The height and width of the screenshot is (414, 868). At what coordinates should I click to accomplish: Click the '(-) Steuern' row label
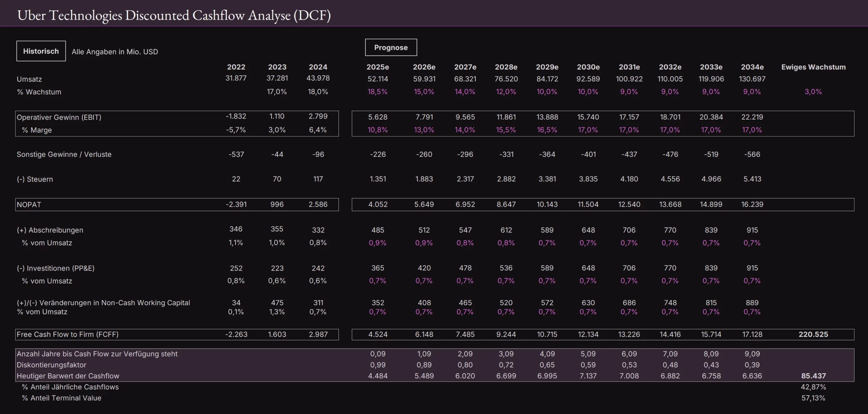(35, 179)
